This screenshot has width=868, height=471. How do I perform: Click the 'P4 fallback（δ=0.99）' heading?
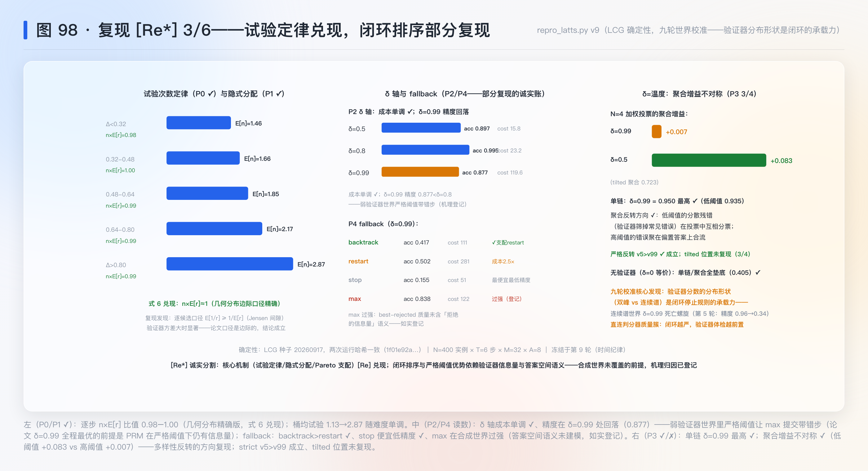(x=383, y=224)
